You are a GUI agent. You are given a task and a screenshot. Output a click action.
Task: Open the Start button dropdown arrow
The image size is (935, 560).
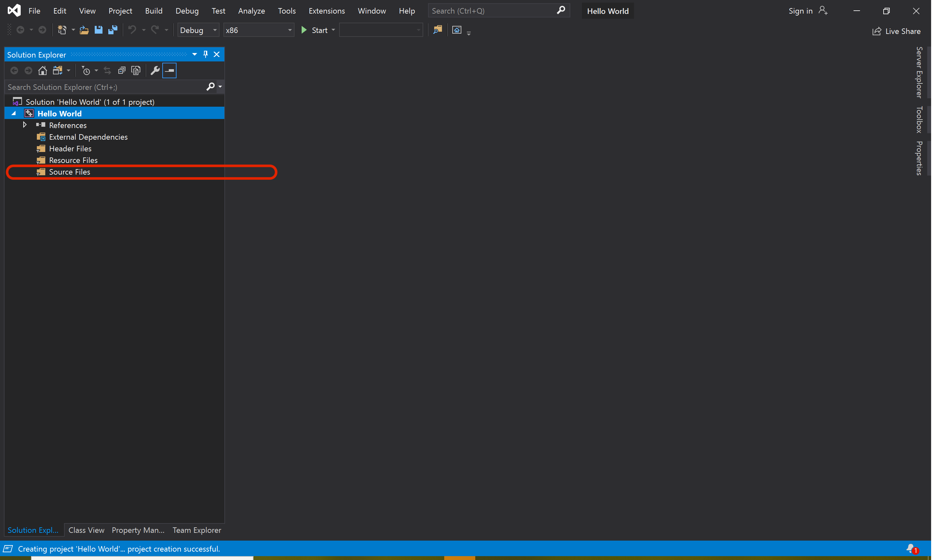[x=333, y=30]
